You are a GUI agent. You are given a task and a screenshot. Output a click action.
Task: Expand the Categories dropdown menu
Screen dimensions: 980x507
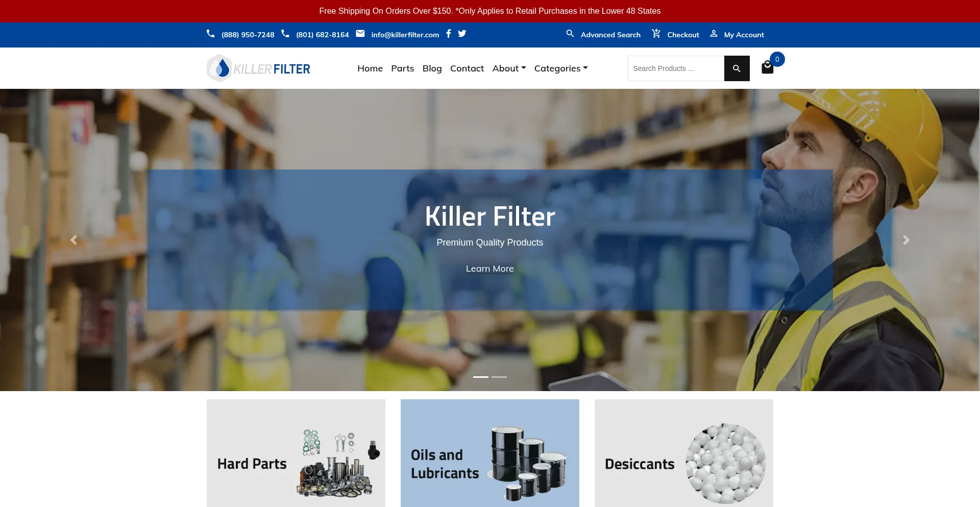click(561, 68)
